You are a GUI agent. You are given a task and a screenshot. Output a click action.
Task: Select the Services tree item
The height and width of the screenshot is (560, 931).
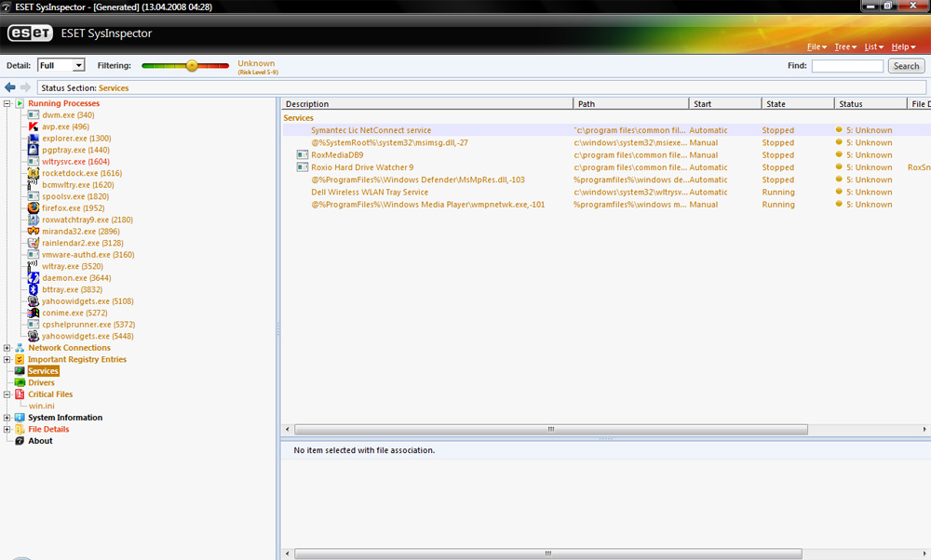pyautogui.click(x=44, y=371)
